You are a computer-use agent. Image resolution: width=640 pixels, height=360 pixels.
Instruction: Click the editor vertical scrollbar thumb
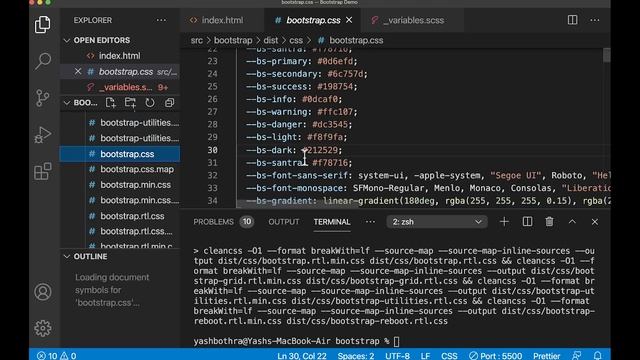pos(607,55)
